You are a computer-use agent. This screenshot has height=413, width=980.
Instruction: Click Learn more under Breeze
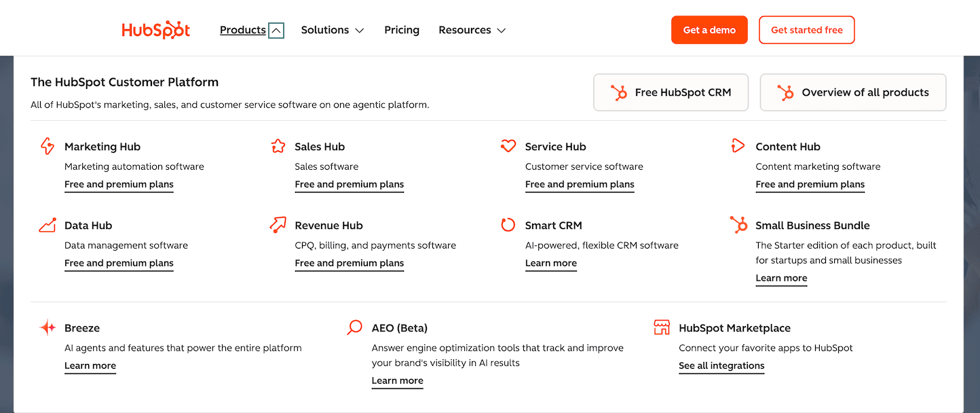click(x=90, y=365)
